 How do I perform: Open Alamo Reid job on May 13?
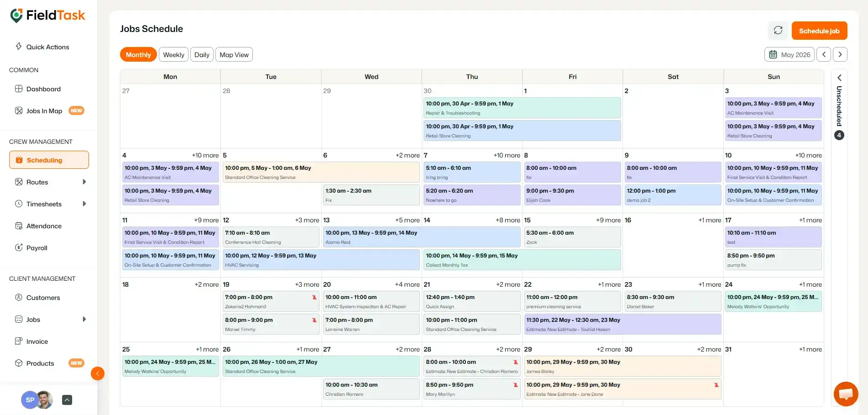(x=422, y=237)
